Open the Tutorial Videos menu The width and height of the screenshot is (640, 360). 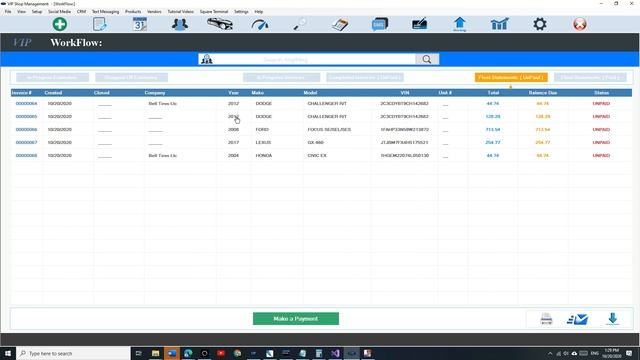point(180,11)
